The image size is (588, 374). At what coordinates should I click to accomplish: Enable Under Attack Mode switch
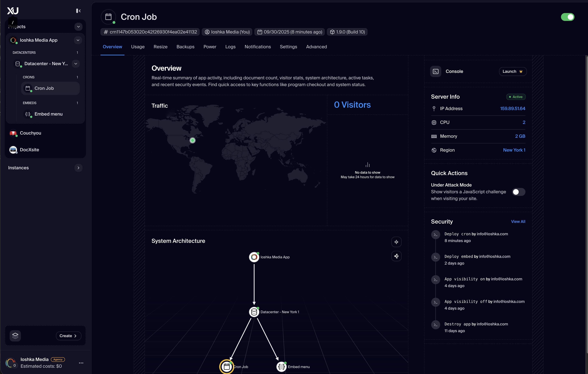point(518,192)
